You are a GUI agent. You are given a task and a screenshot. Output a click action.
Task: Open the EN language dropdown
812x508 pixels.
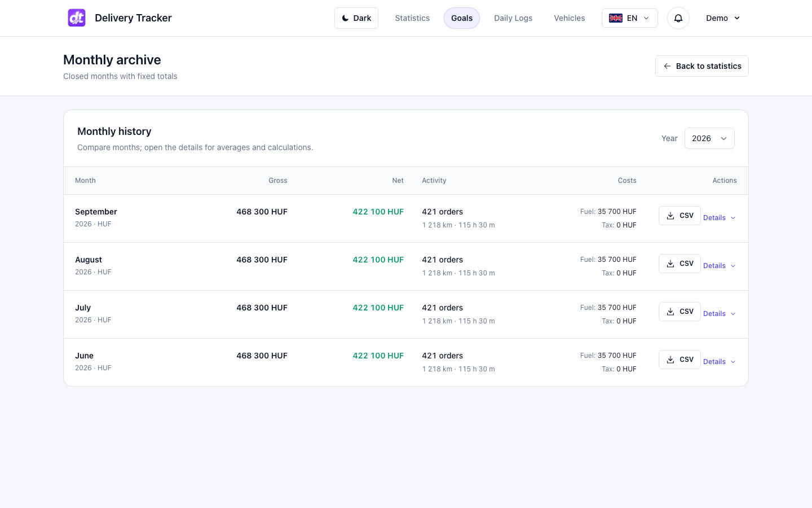click(x=630, y=18)
